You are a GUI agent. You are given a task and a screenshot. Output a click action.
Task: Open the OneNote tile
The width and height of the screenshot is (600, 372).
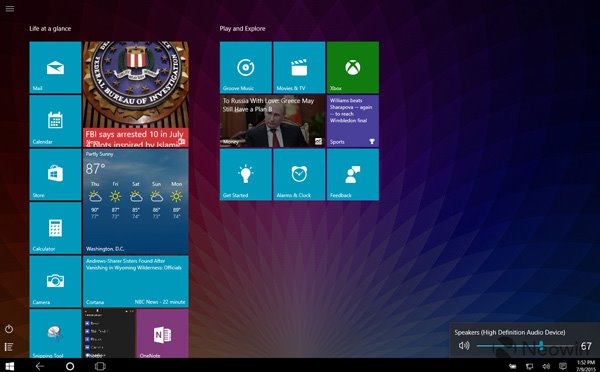[x=162, y=334]
